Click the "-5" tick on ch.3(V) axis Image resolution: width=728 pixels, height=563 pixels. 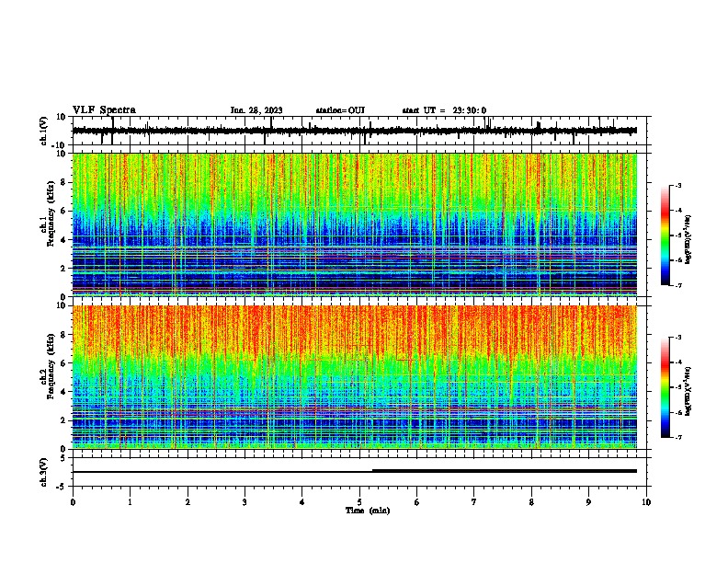(x=63, y=487)
